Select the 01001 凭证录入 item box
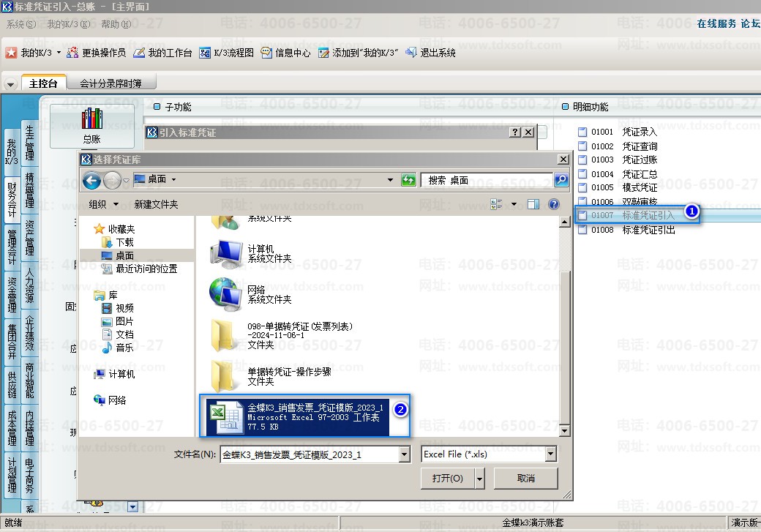Viewport: 761px width, 532px height. [x=582, y=132]
